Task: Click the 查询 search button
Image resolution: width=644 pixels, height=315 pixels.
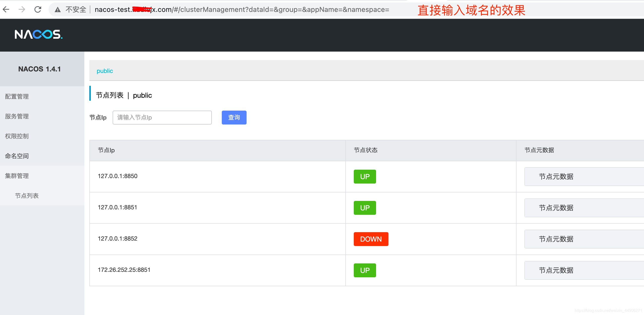Action: tap(234, 117)
